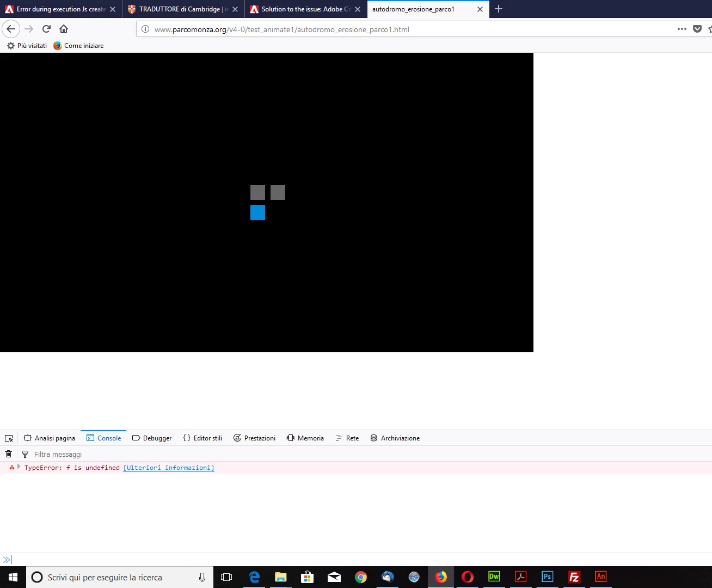Viewport: 712px width, 588px height.
Task: Click the Cortana search box
Action: point(120,577)
